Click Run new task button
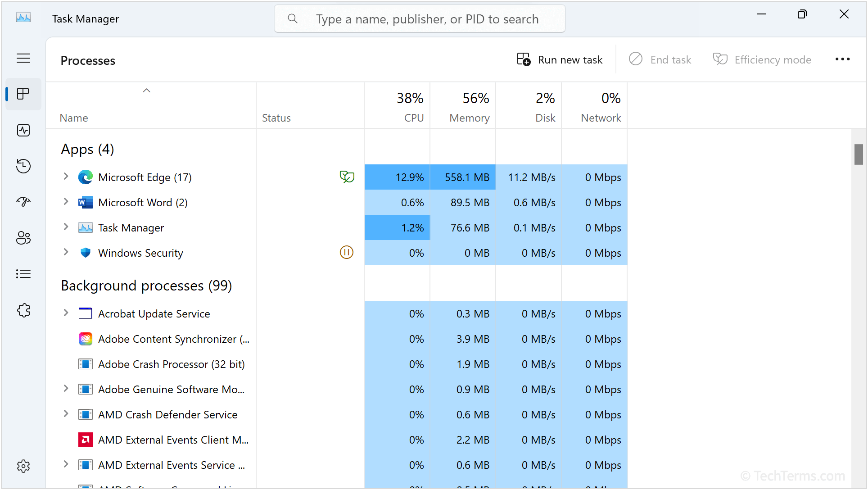 point(560,59)
